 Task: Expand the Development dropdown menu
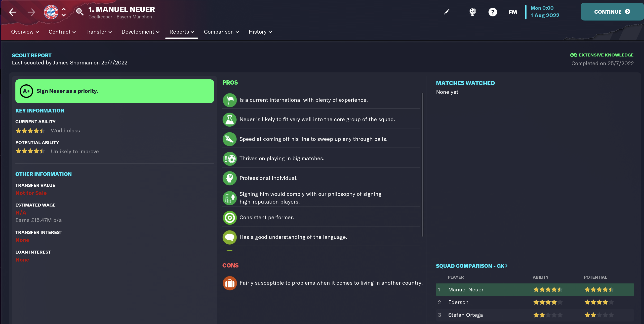pos(140,32)
